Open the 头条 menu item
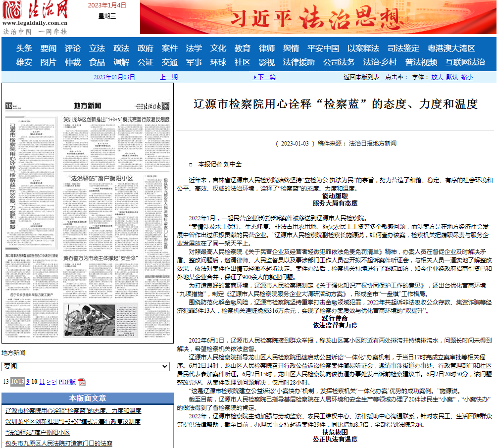The width and height of the screenshot is (497, 448). [24, 49]
